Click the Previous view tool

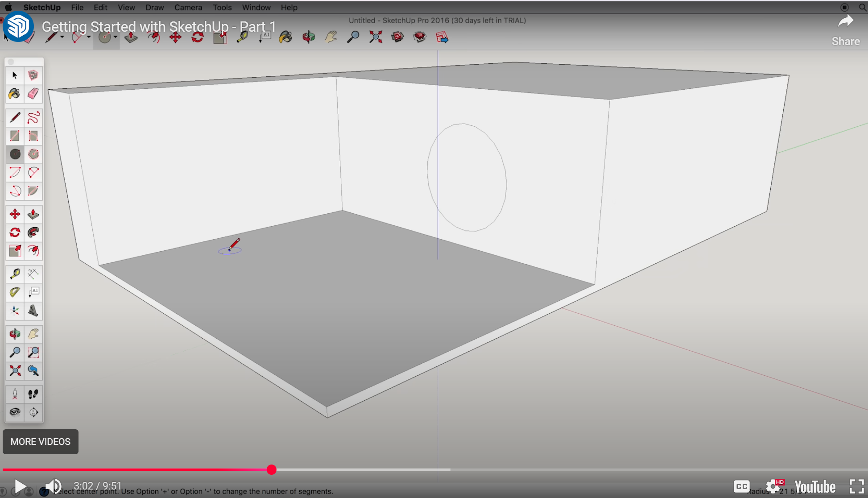(x=33, y=370)
